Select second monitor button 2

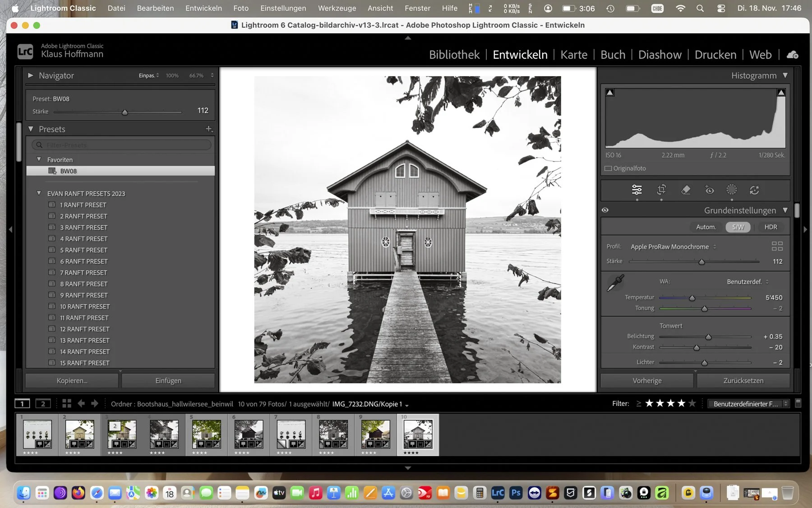43,404
